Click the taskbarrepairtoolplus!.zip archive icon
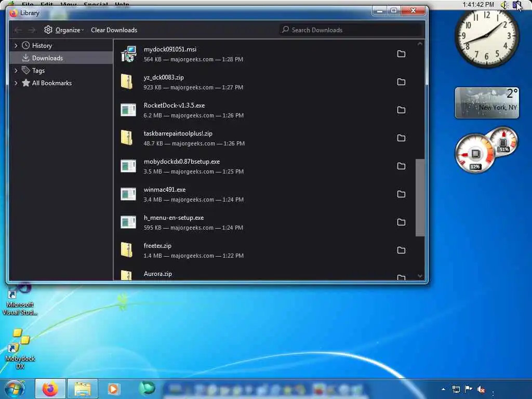The height and width of the screenshot is (399, 532). point(127,138)
